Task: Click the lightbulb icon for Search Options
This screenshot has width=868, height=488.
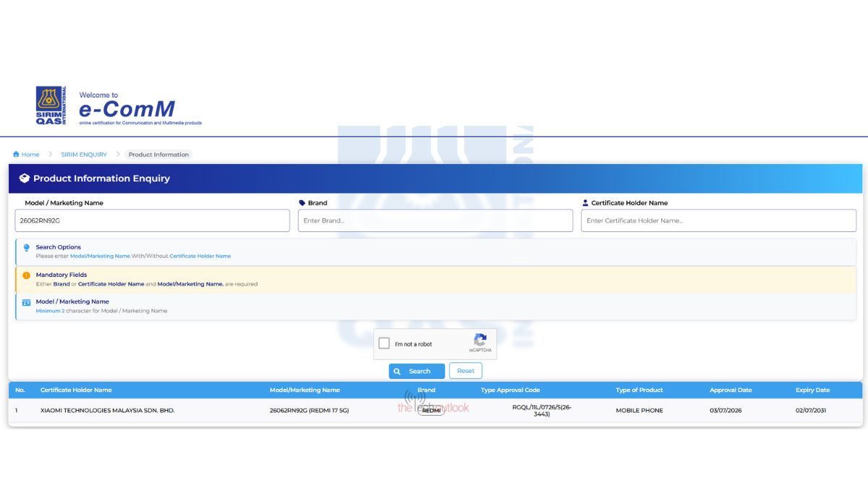Action: pos(27,248)
